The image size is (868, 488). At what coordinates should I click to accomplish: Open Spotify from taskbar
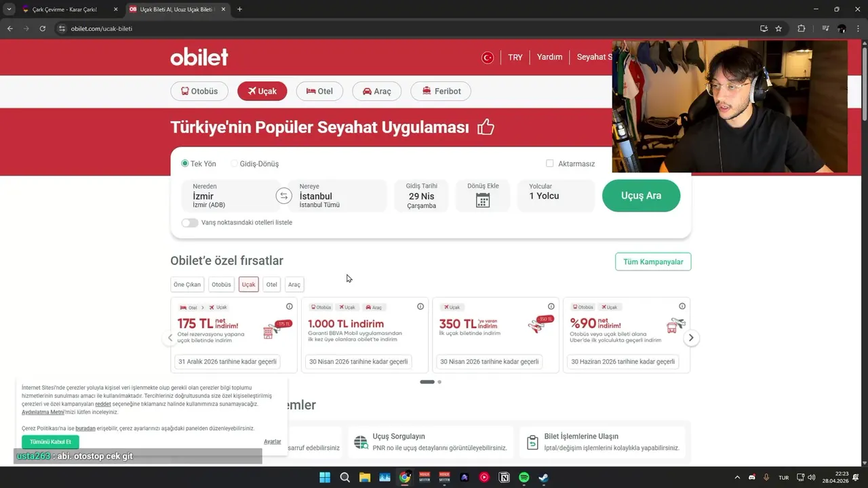(524, 477)
